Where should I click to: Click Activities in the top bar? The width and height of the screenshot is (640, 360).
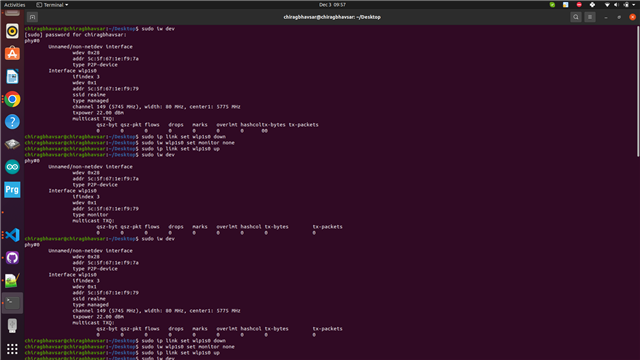[x=15, y=5]
